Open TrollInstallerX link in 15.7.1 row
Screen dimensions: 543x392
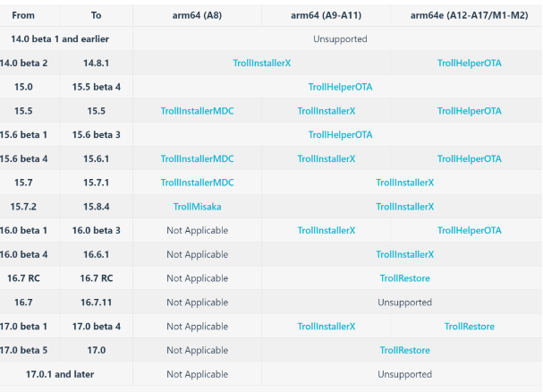coord(405,183)
